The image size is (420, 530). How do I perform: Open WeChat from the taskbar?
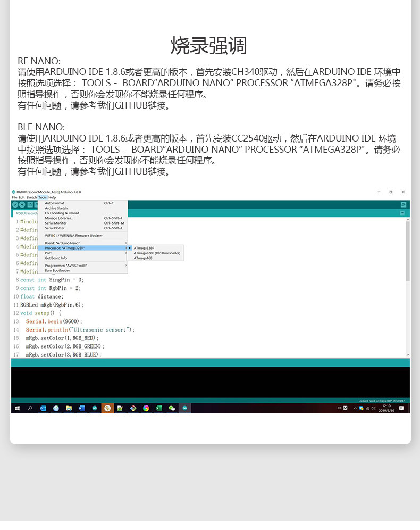172,408
